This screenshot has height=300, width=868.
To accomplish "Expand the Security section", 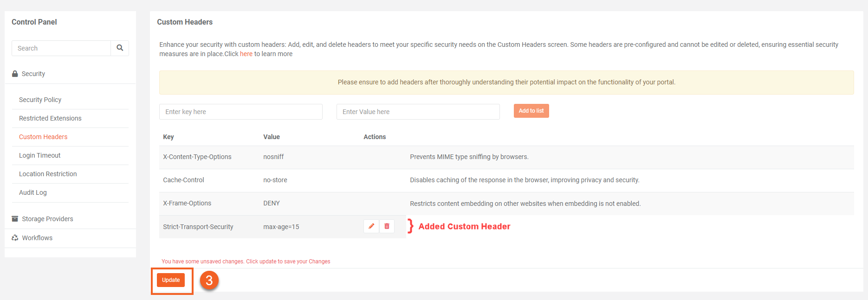I will [33, 74].
